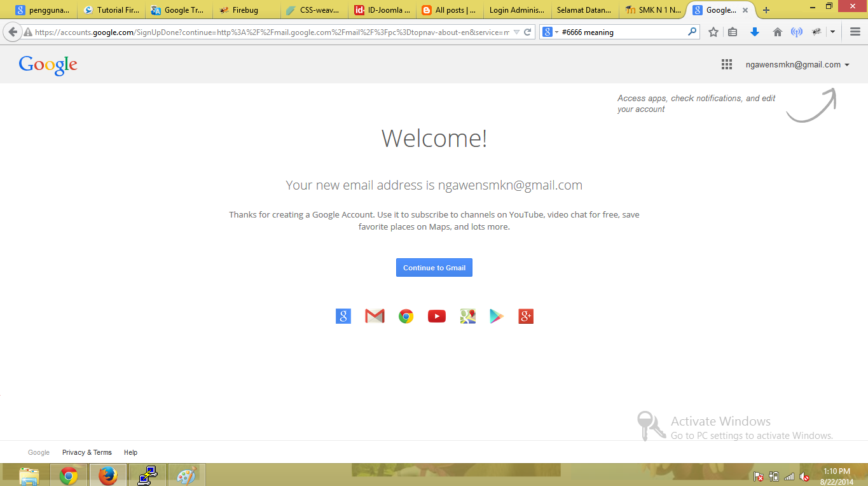
Task: Open a new tab with plus button
Action: [x=766, y=10]
